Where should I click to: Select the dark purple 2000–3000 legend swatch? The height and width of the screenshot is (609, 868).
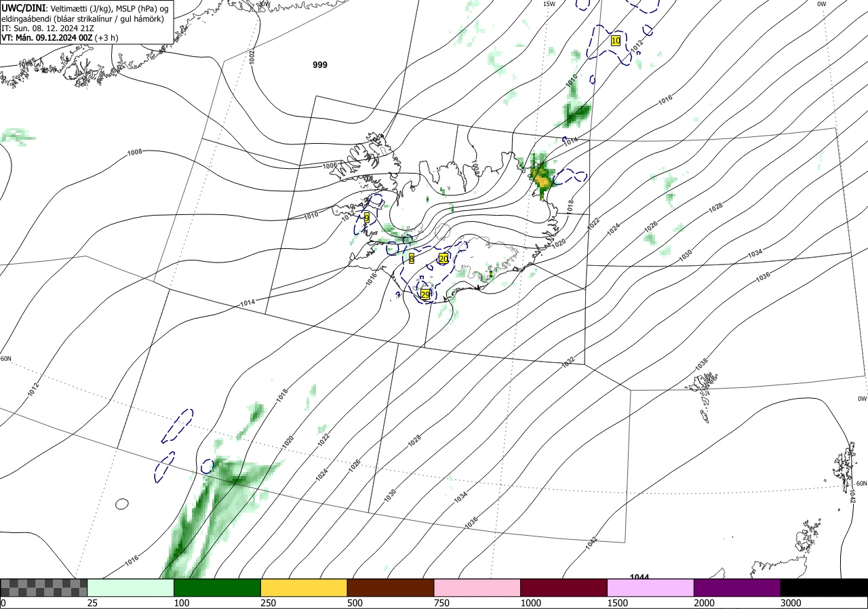pyautogui.click(x=738, y=587)
